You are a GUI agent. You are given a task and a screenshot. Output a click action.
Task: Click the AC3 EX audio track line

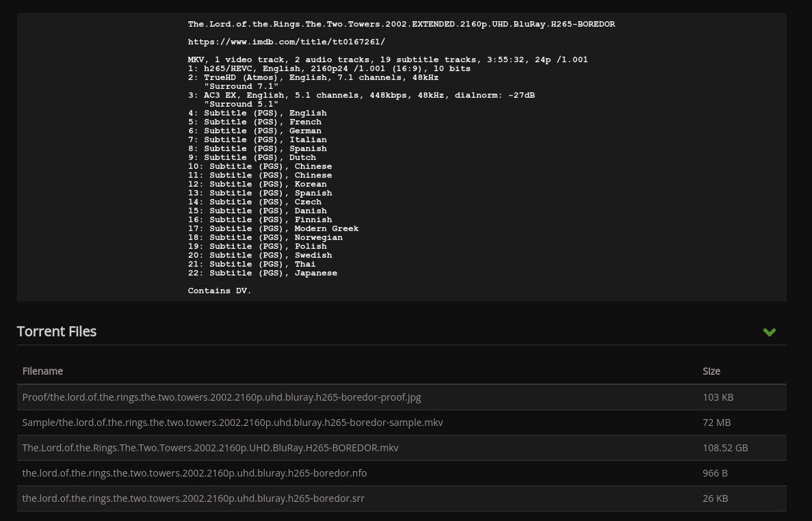click(x=361, y=95)
